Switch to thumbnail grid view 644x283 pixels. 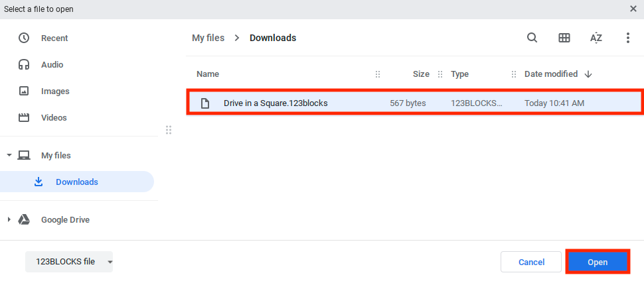[564, 38]
